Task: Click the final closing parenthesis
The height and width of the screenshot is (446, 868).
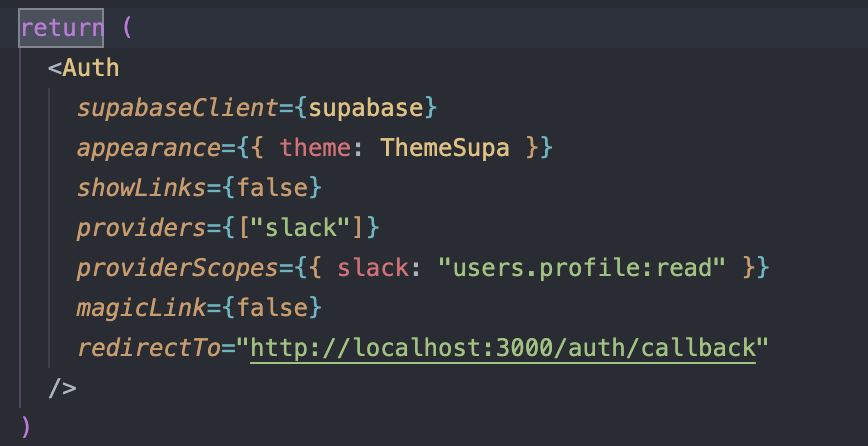Action: [25, 427]
